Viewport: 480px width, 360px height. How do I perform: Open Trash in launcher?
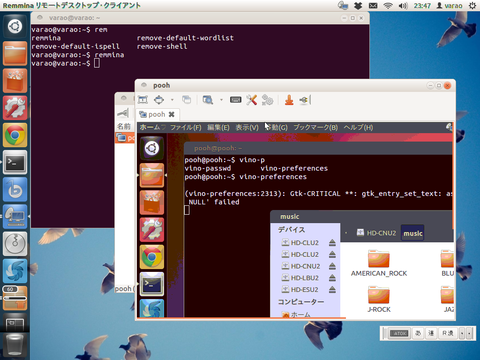(x=15, y=345)
